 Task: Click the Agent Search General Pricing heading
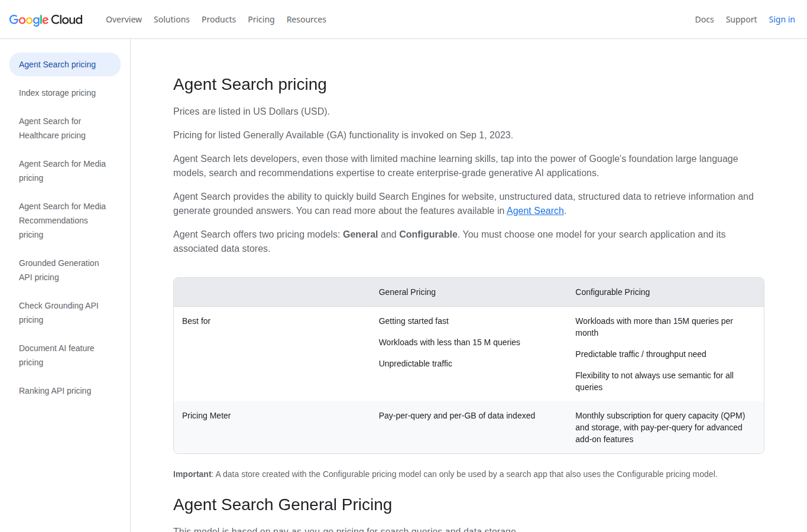(x=283, y=505)
